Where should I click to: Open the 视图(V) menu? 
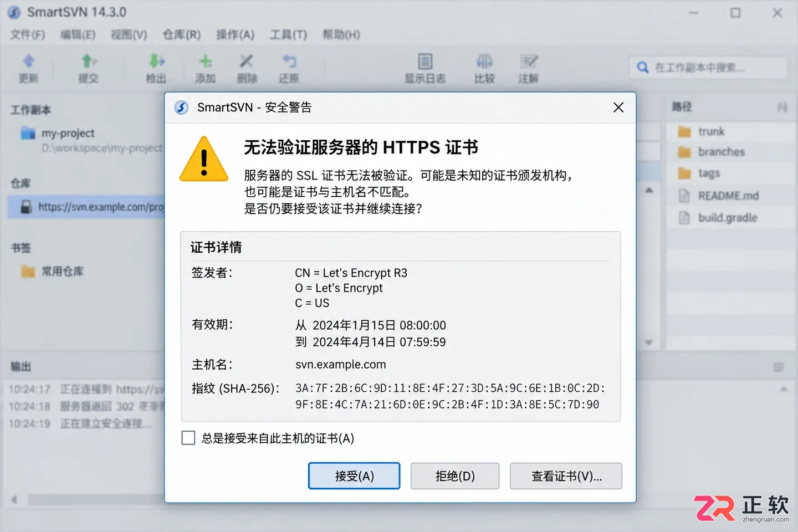129,35
